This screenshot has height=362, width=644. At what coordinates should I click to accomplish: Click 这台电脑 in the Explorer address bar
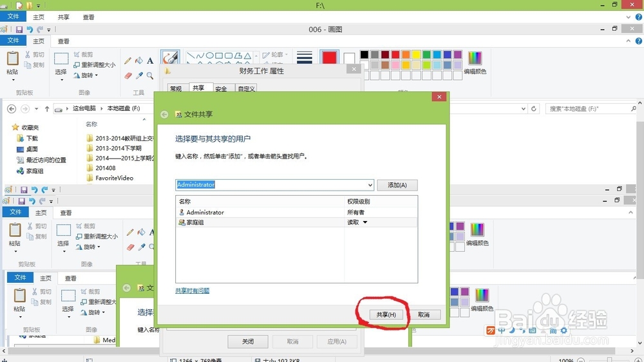point(84,108)
